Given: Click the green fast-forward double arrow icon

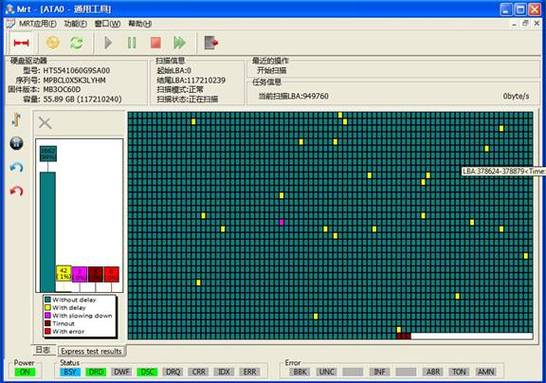Looking at the screenshot, I should [x=180, y=43].
